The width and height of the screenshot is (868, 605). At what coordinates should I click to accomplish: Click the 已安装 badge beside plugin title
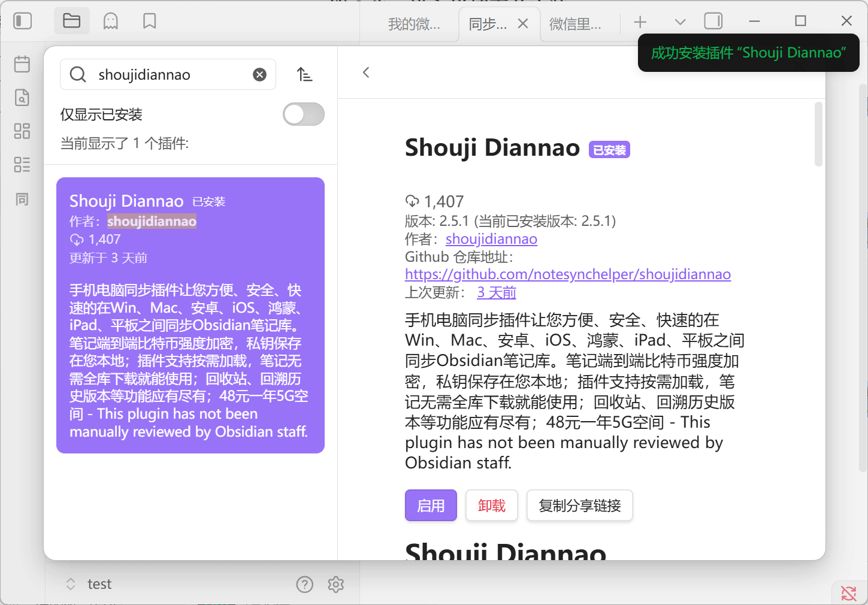[609, 150]
